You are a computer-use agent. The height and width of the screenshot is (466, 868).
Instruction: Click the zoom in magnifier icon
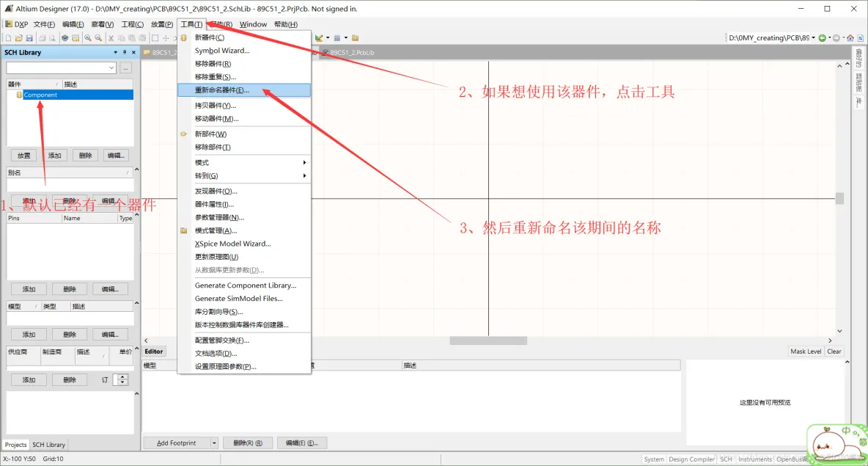click(x=88, y=38)
